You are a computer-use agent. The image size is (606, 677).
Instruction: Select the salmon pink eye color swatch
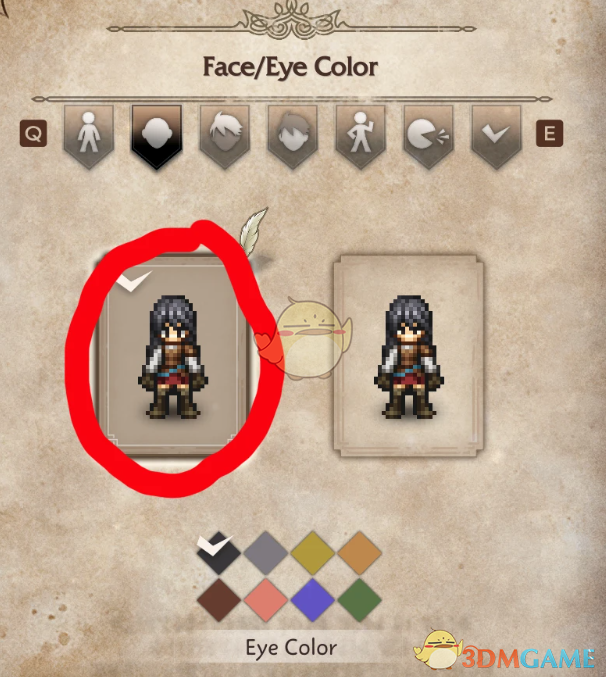pos(266,600)
